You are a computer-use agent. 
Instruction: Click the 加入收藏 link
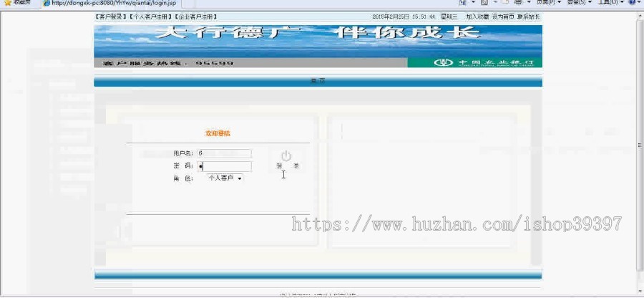coord(477,17)
